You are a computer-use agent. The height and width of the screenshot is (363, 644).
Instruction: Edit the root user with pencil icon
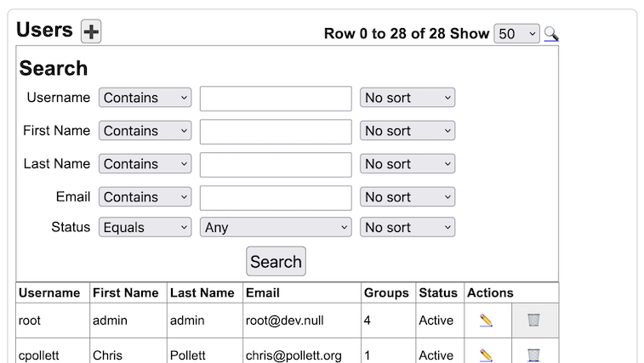(487, 320)
